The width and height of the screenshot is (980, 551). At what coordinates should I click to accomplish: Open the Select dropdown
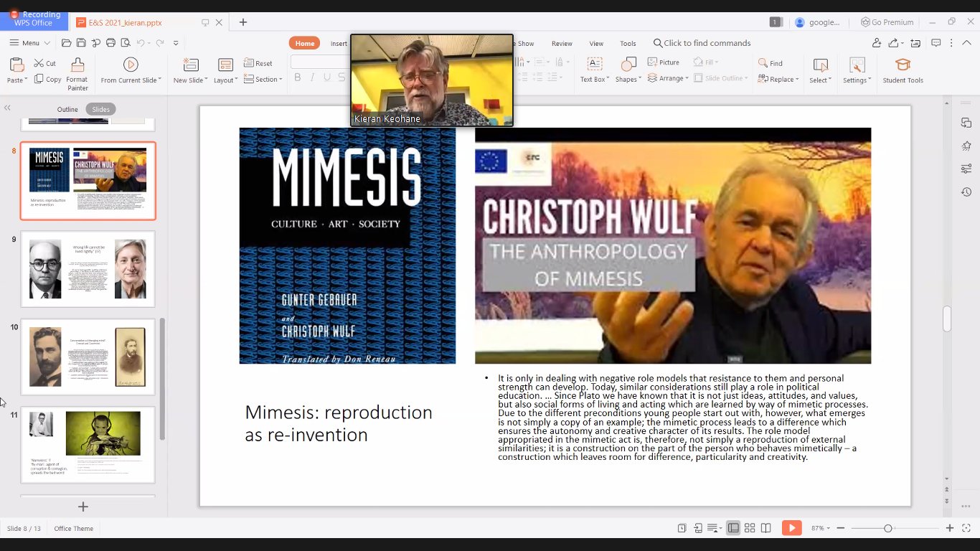[x=820, y=80]
